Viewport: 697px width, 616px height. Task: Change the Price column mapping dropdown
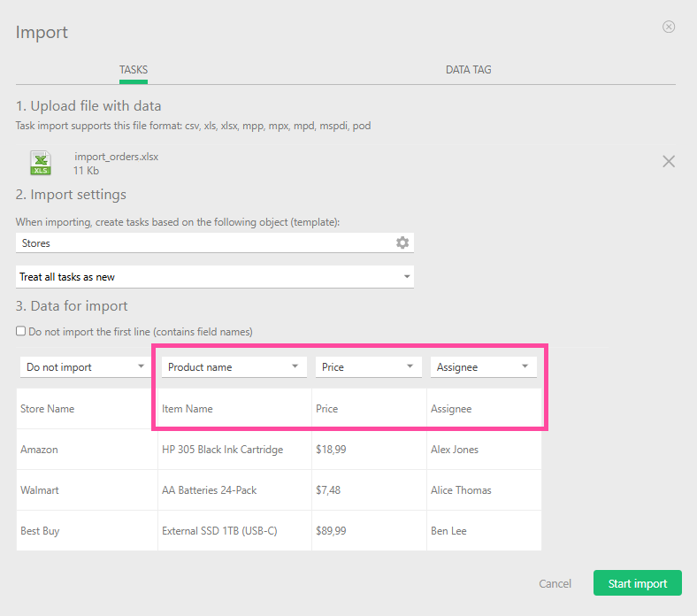point(368,366)
